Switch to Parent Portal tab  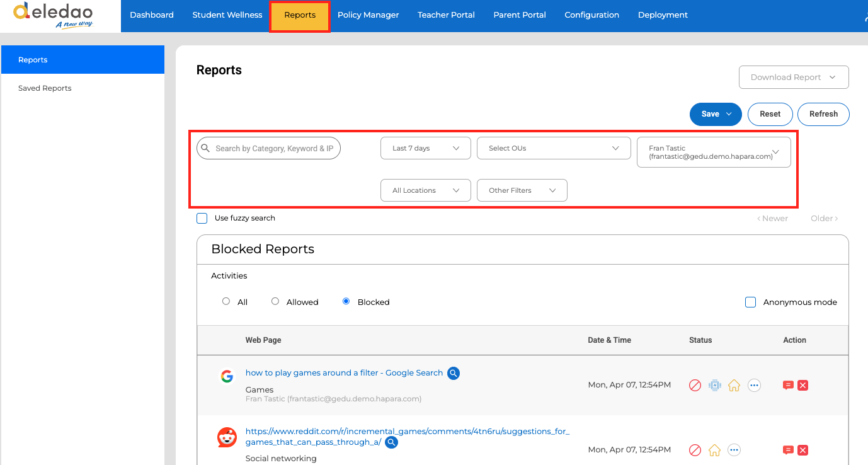click(520, 15)
